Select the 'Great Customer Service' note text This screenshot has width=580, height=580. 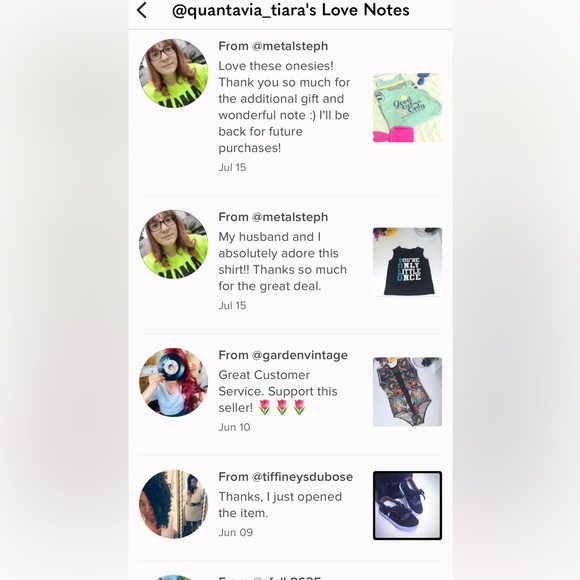[278, 391]
